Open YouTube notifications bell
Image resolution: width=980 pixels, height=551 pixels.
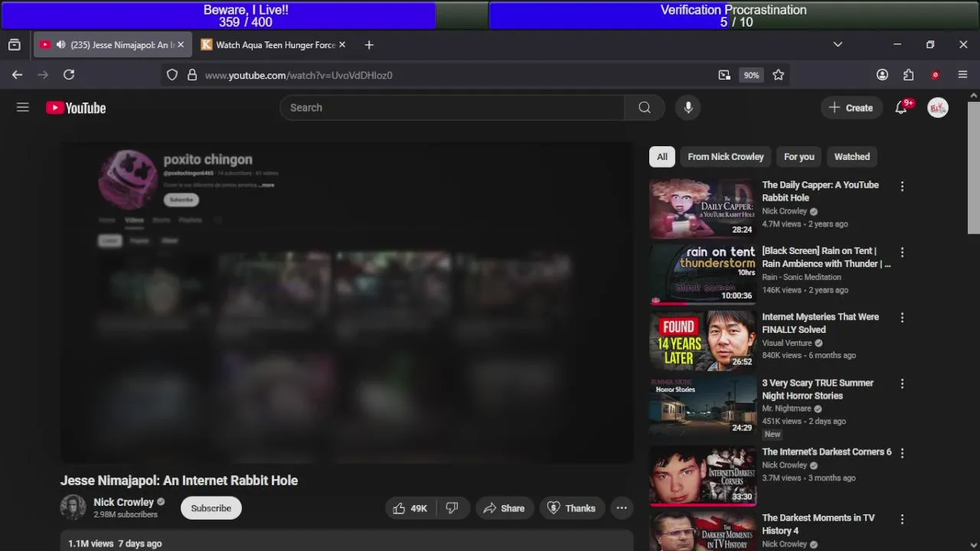(901, 108)
